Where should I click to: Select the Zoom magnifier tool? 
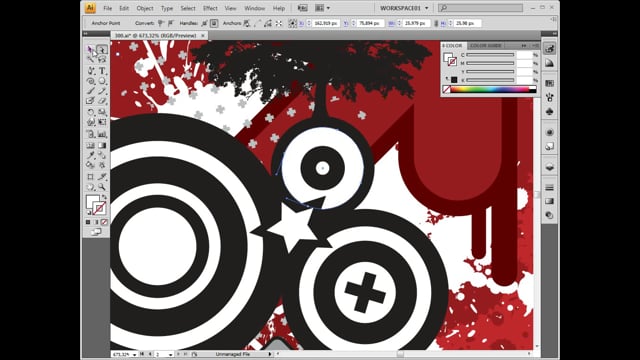pyautogui.click(x=102, y=187)
